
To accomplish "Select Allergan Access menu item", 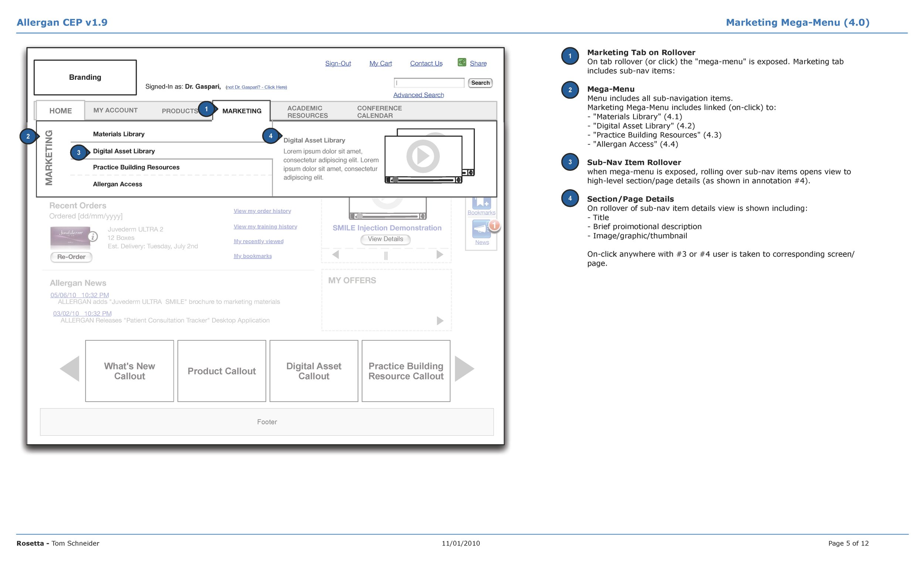I will (x=118, y=184).
